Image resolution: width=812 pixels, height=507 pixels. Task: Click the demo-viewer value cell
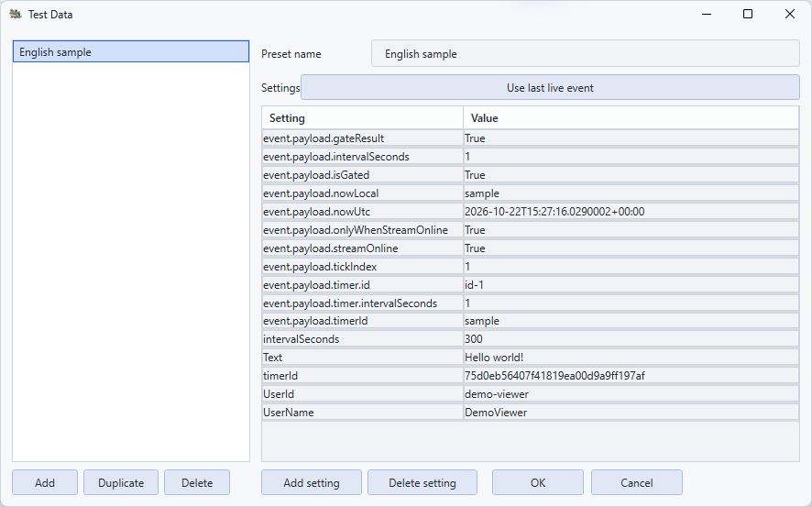[631, 394]
